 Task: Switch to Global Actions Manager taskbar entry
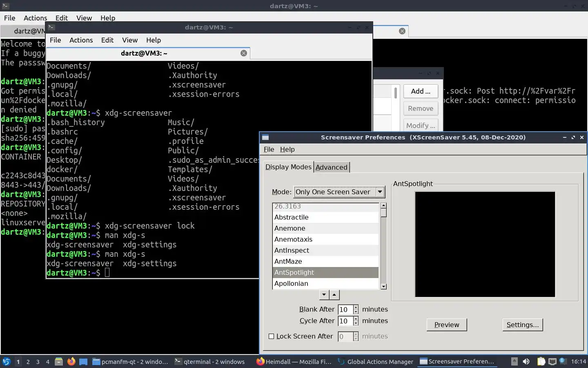(376, 361)
